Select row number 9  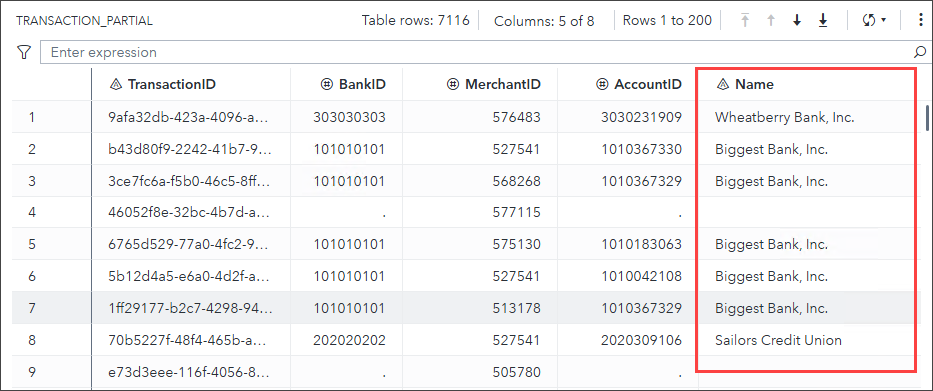tap(32, 373)
